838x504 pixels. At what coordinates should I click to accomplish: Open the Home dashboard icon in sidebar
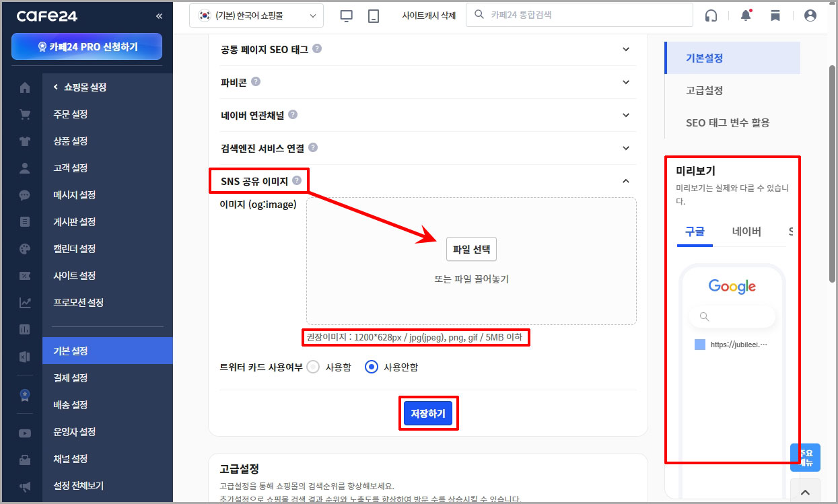24,87
